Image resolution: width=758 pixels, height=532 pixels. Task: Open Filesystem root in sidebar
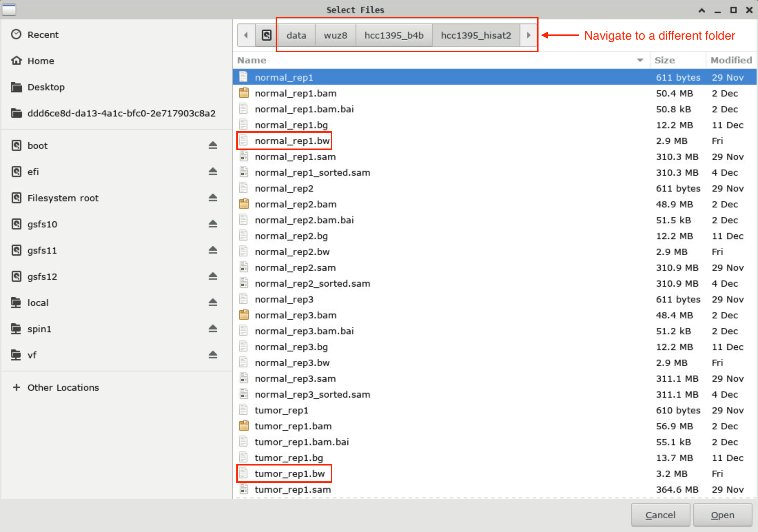[x=63, y=198]
